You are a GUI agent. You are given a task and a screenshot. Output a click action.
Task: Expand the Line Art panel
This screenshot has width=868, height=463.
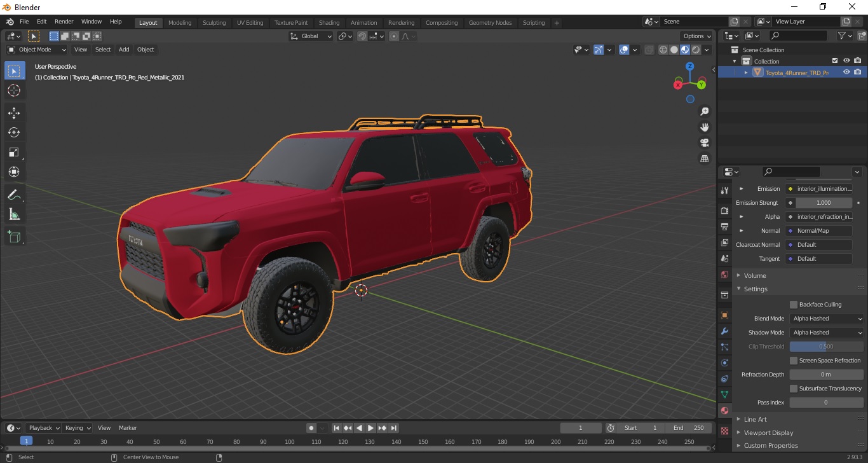pos(755,419)
